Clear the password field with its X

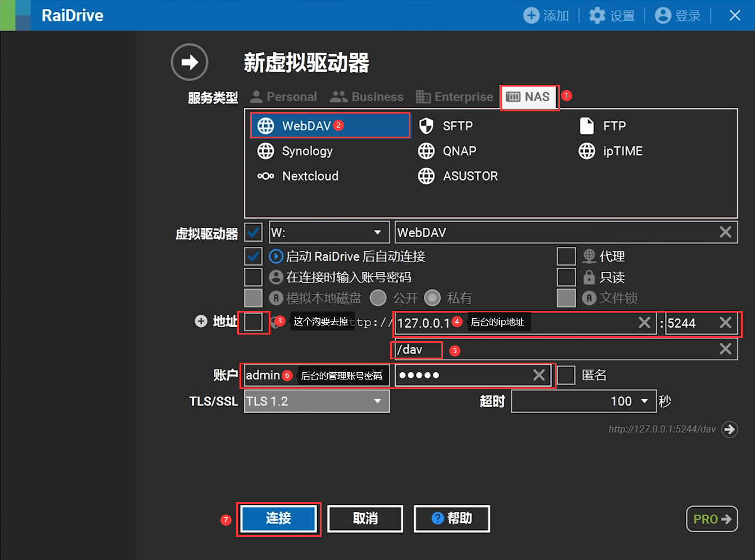tap(539, 375)
